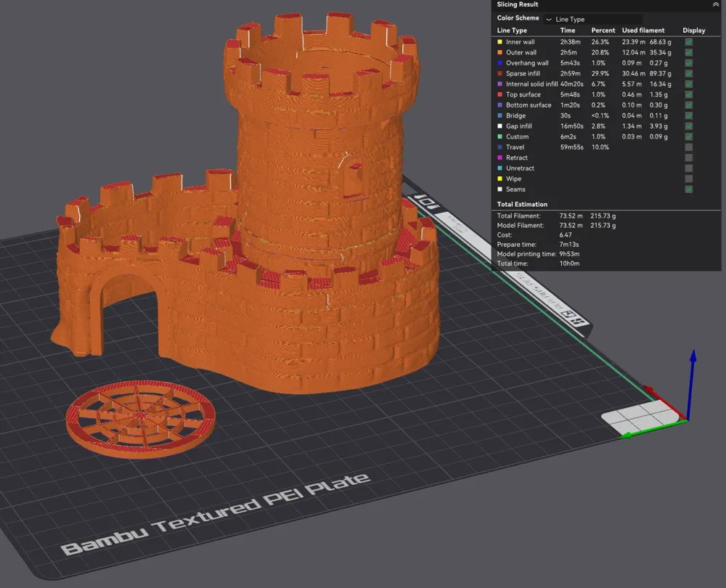The width and height of the screenshot is (726, 588).
Task: Disable Gap infill display
Action: [x=688, y=126]
